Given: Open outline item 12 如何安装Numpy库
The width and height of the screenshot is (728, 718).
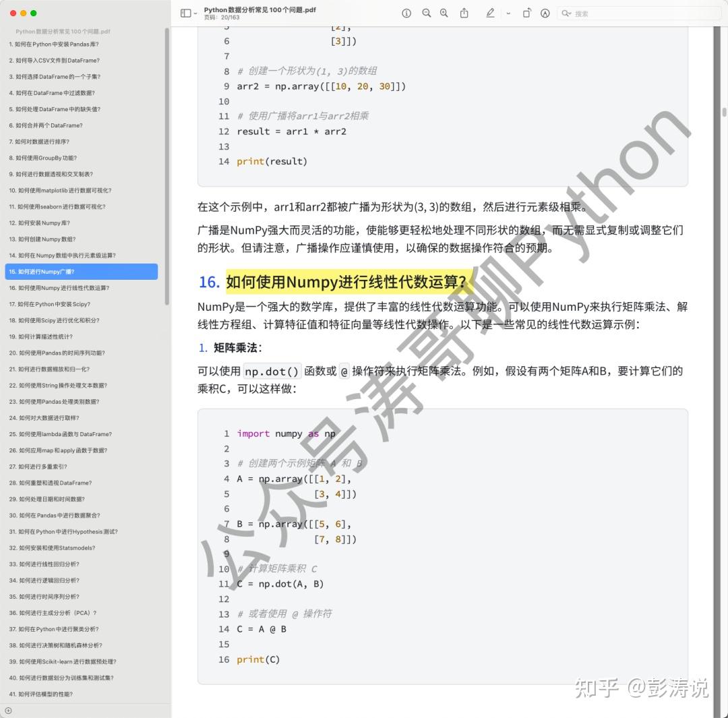Looking at the screenshot, I should click(40, 223).
